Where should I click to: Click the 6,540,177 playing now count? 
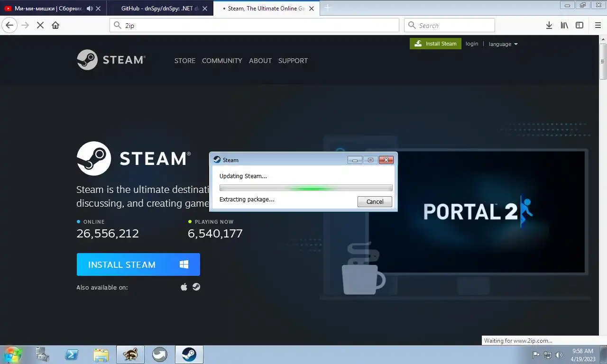[x=215, y=234]
